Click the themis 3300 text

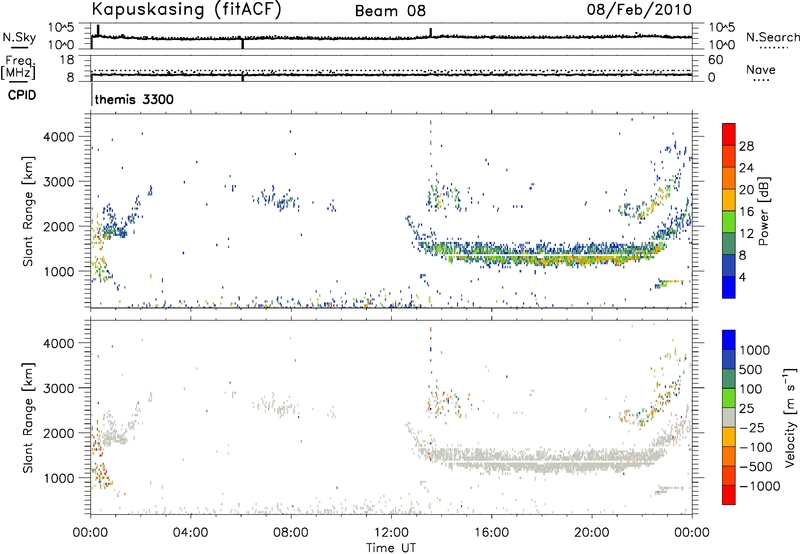(x=134, y=99)
